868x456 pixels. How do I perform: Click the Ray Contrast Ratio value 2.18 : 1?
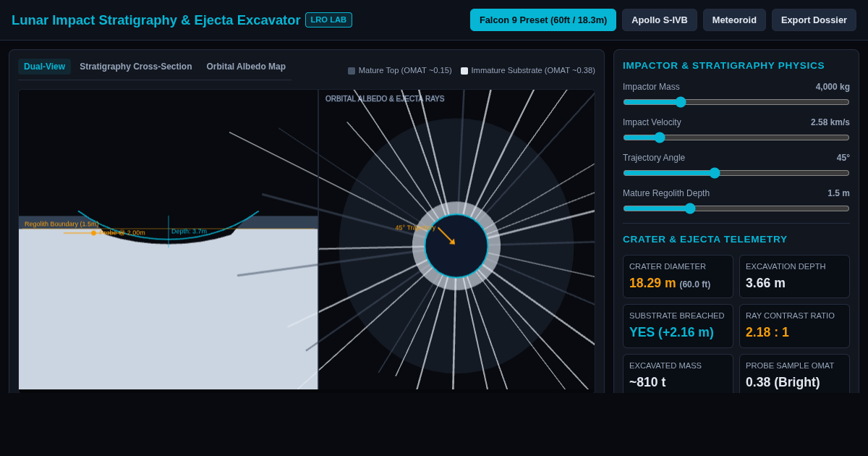(x=767, y=332)
